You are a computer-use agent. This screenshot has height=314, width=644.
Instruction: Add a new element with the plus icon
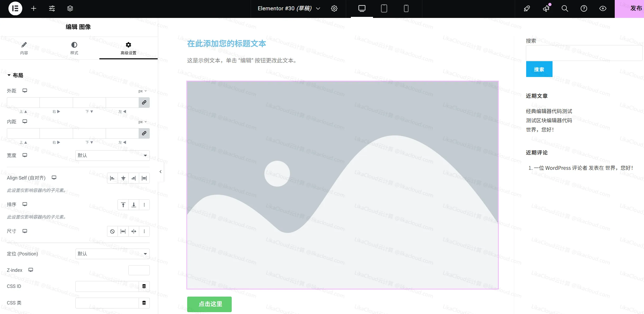pyautogui.click(x=34, y=8)
